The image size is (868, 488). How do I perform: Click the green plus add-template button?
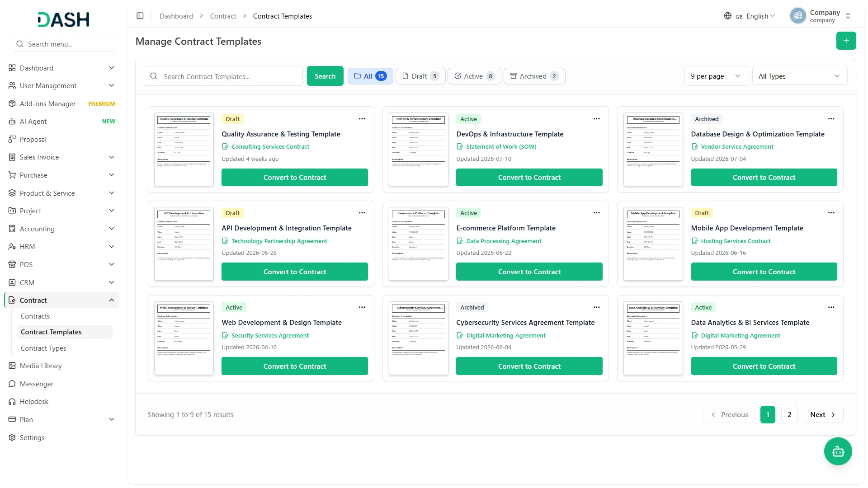click(x=846, y=41)
